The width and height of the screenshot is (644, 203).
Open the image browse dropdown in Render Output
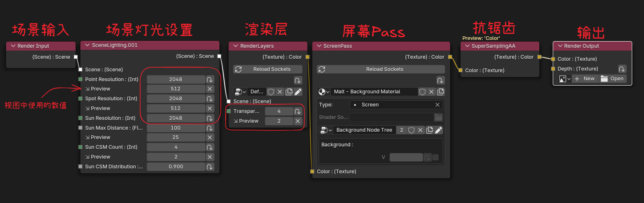pos(565,79)
